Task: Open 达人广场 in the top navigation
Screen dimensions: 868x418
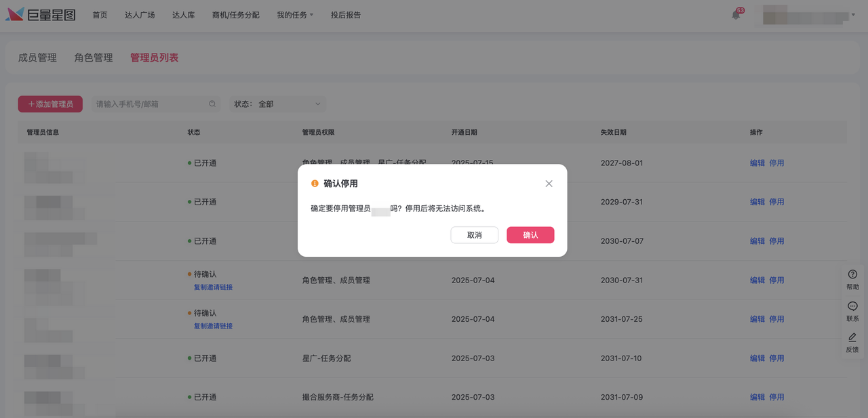Action: (x=140, y=15)
